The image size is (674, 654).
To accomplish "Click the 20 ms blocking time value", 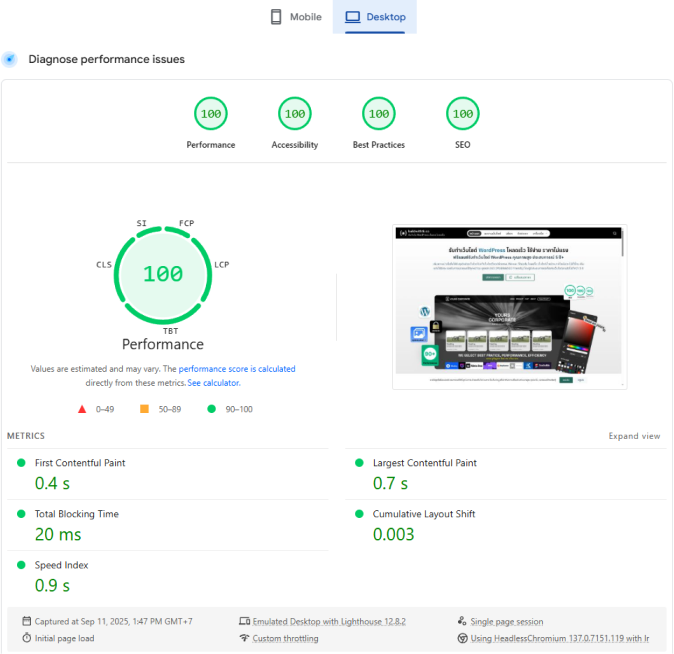I will [58, 534].
